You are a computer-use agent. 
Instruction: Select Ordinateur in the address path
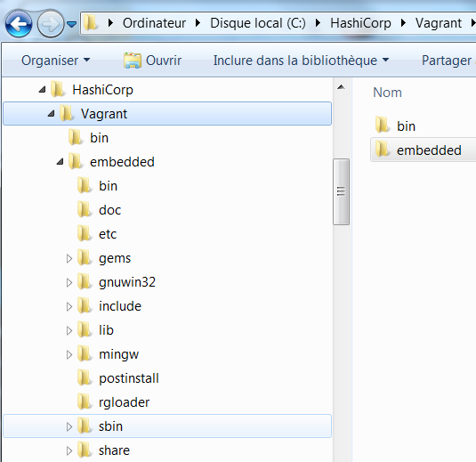click(x=154, y=23)
